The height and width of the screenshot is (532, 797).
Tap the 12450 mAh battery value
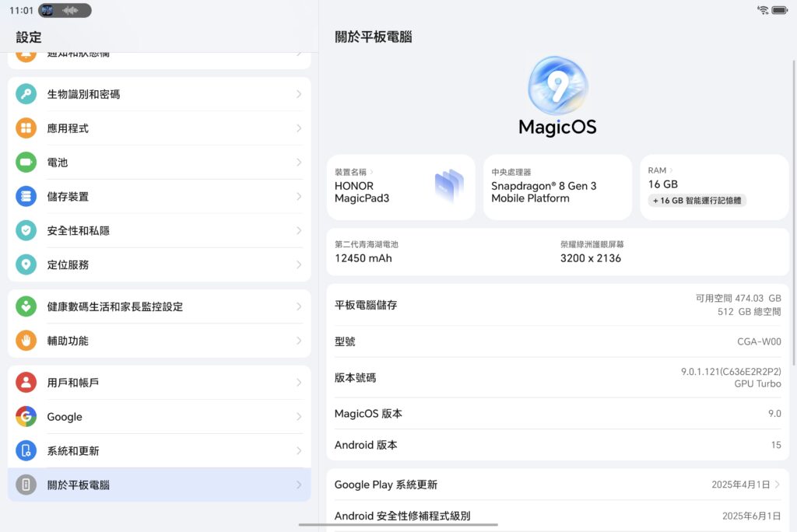363,258
